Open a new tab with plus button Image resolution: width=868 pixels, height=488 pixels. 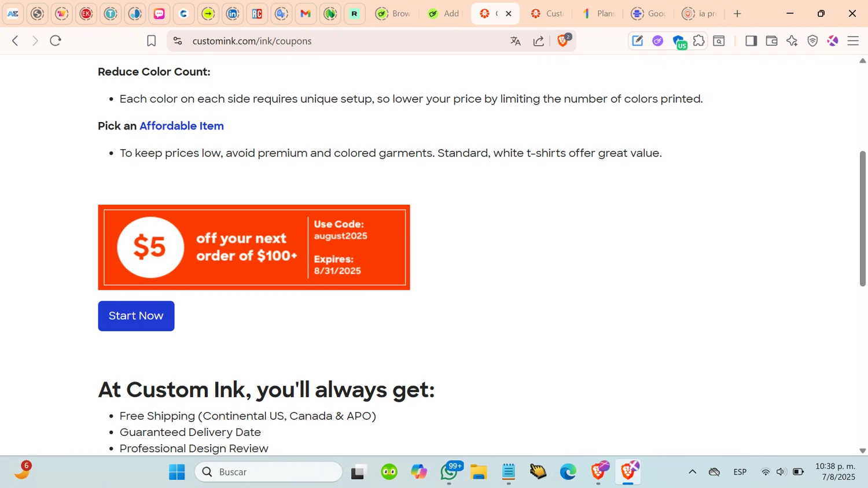(737, 14)
